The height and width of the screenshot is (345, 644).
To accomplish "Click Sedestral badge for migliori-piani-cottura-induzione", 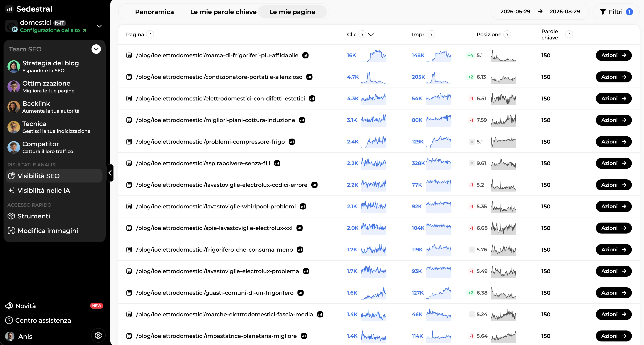I will coord(302,120).
